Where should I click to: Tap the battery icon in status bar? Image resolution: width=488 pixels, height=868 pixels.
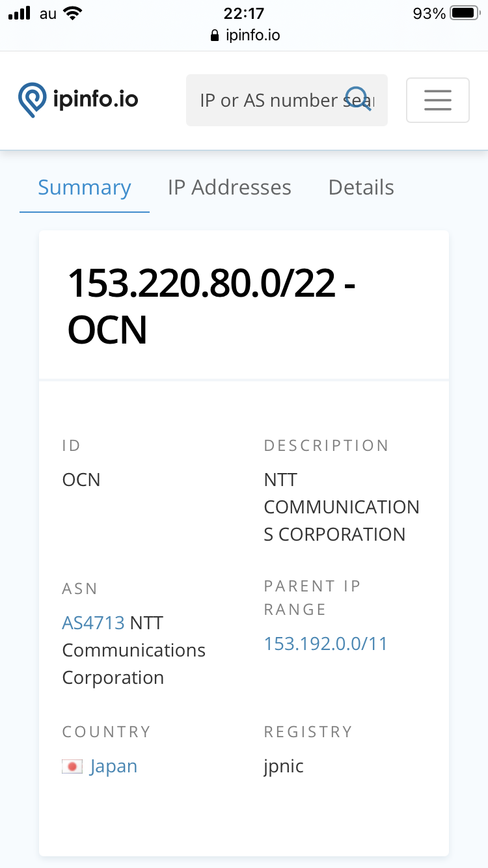click(464, 13)
